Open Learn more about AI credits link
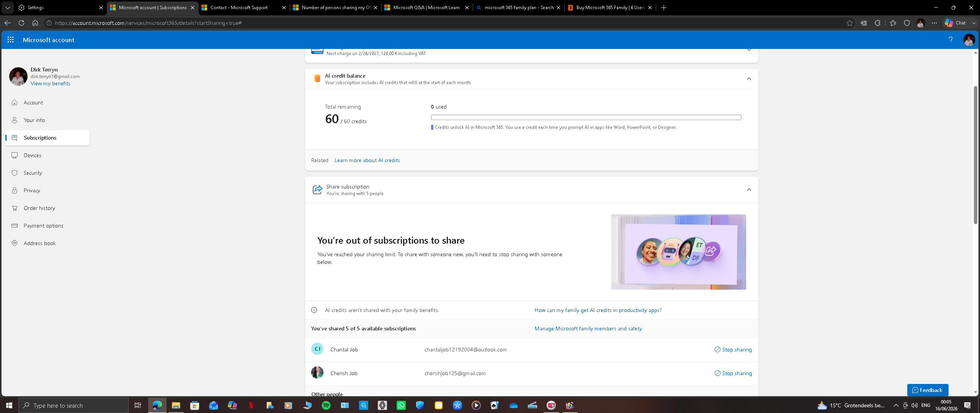The image size is (980, 413). click(x=367, y=160)
